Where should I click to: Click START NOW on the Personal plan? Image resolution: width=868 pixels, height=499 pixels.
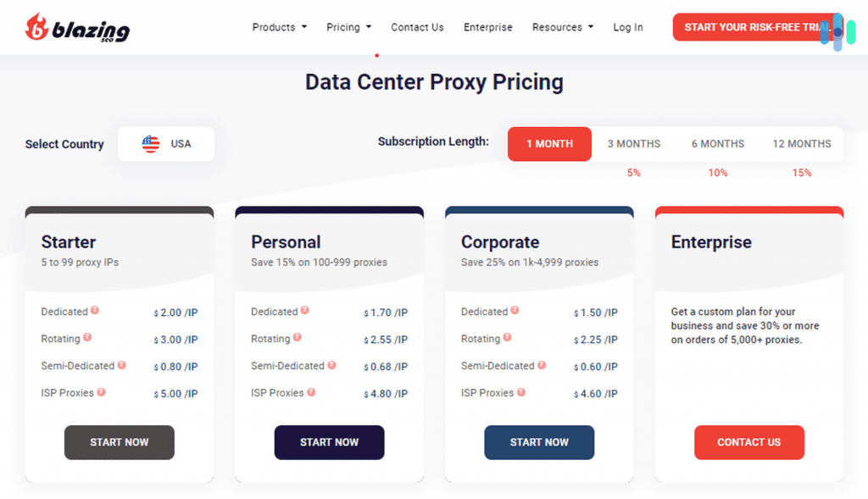[329, 442]
